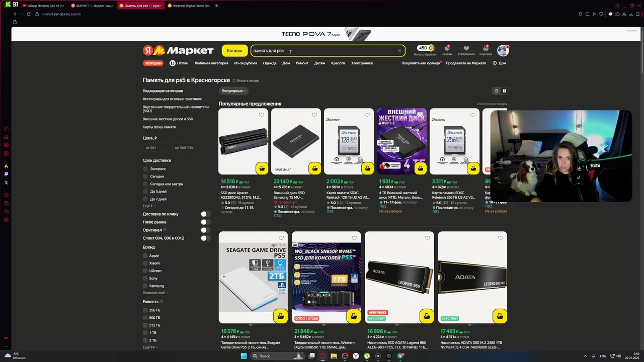Add Seagate Game Drive to cart

tap(280, 316)
